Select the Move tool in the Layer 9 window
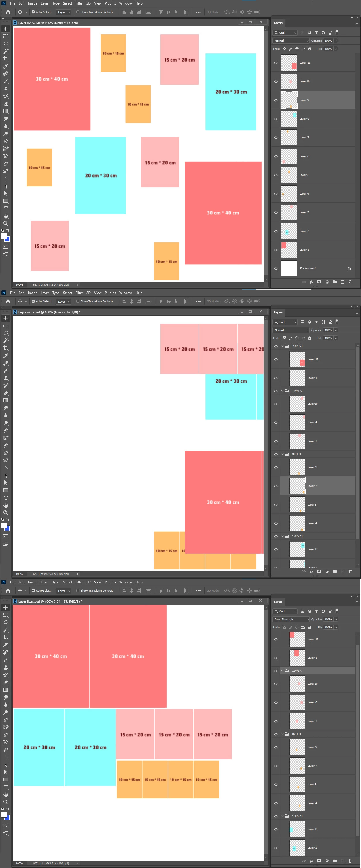 coord(6,29)
